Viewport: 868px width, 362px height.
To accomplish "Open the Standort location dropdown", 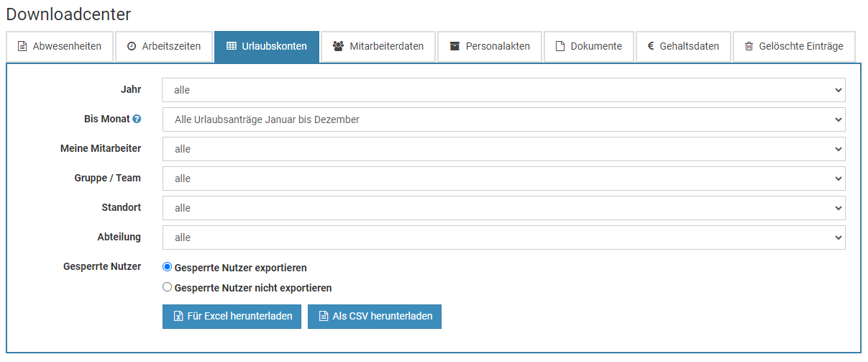I will click(x=503, y=208).
